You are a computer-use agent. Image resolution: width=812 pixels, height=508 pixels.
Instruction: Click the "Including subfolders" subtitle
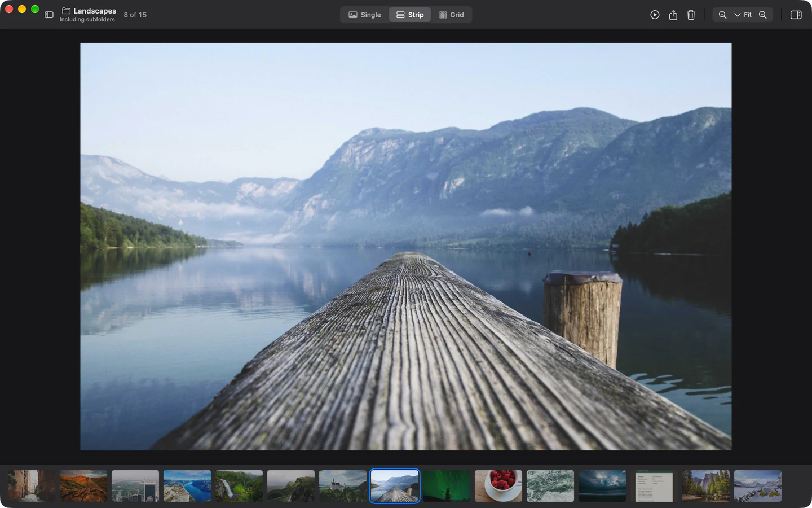pos(87,20)
